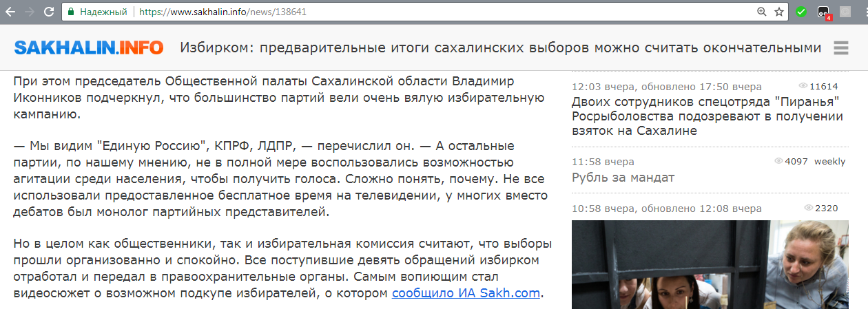Go to homepage via SAKHALIN.INFO logo
Viewport: 868px width, 309px height.
pos(89,47)
